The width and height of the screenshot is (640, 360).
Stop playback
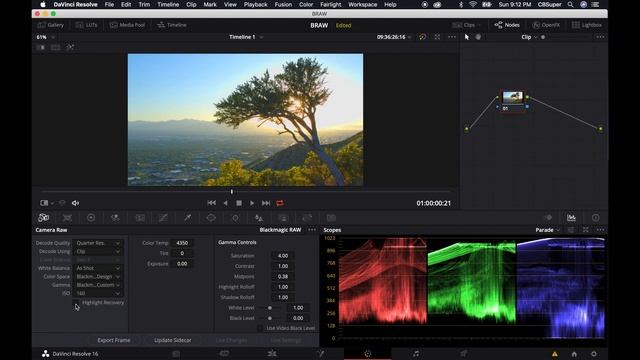pyautogui.click(x=239, y=203)
